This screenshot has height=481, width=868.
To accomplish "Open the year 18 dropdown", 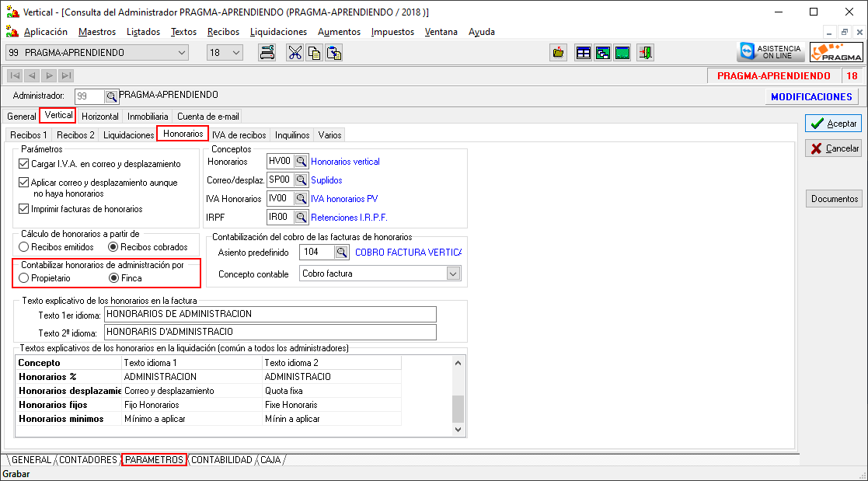I will pyautogui.click(x=236, y=53).
